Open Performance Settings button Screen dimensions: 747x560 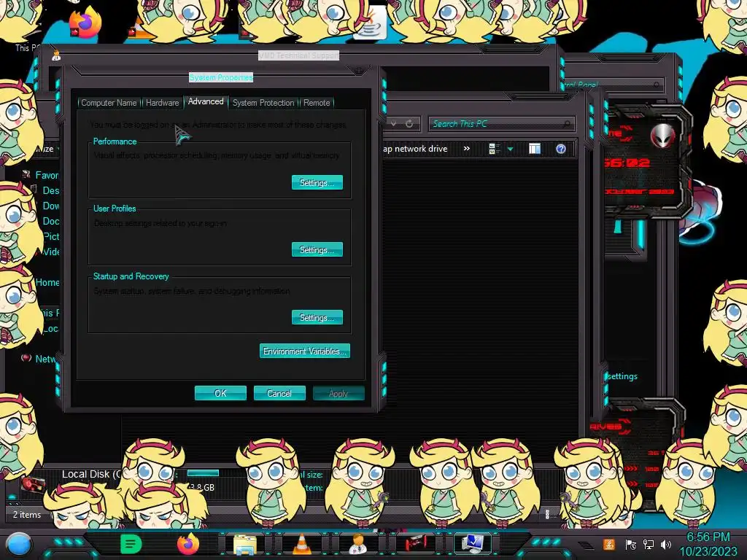pos(317,182)
